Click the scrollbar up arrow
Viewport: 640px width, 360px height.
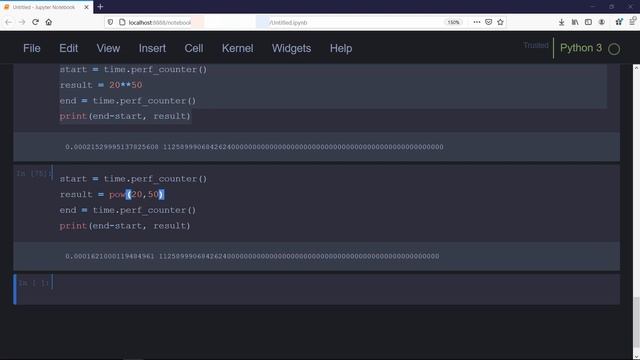click(636, 68)
